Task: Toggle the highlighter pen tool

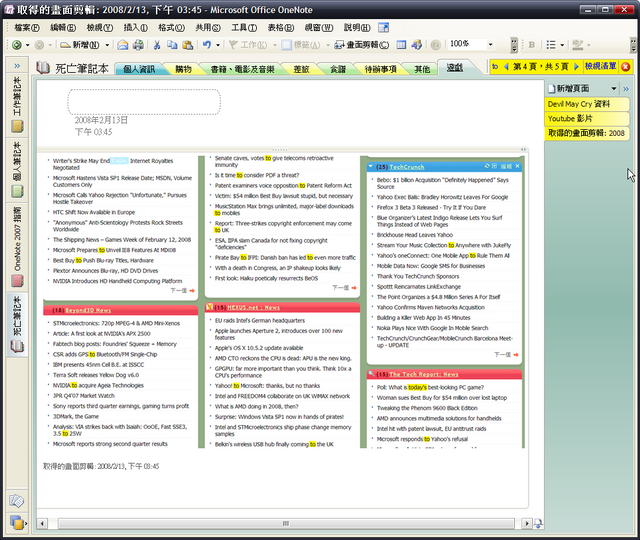Action: coord(577,45)
